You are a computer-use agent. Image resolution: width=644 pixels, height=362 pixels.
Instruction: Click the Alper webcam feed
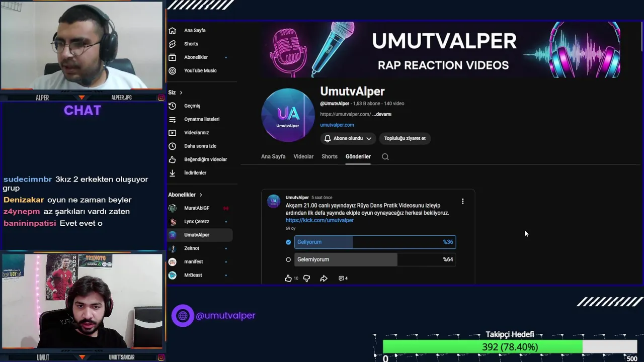(82, 45)
